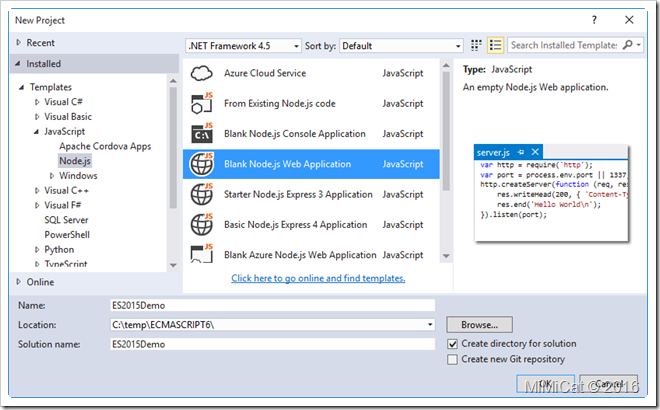Open the .NET Framework 4.5 dropdown
This screenshot has width=660, height=410.
tap(243, 45)
